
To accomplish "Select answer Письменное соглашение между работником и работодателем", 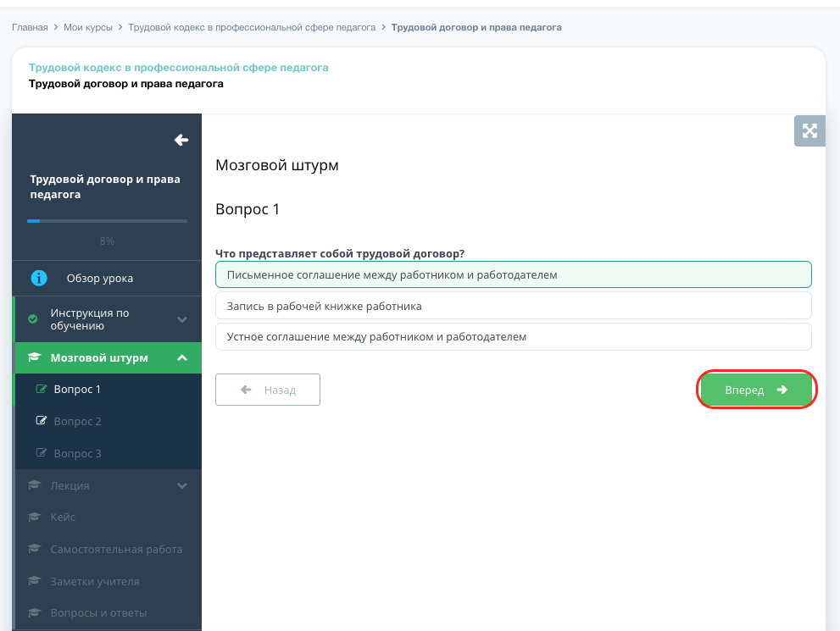I will click(x=513, y=274).
